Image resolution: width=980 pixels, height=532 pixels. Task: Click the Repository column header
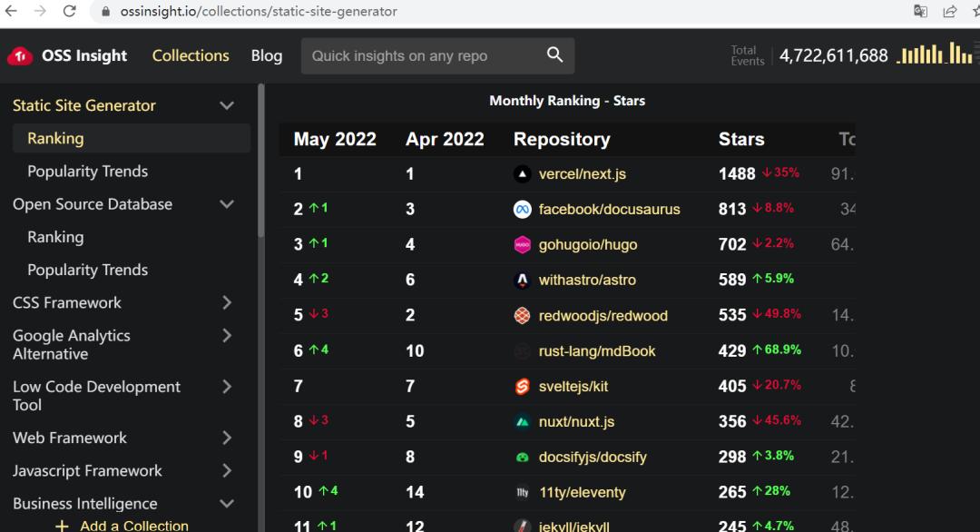click(x=562, y=139)
